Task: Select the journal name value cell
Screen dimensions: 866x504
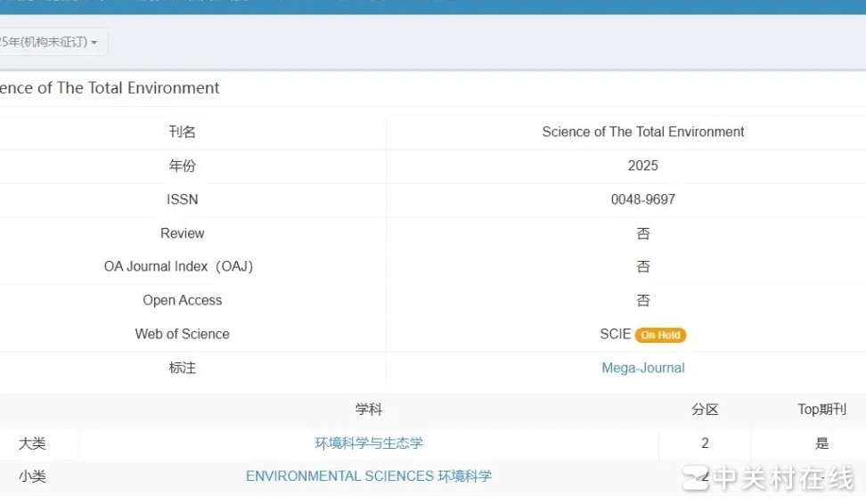Action: coord(643,132)
